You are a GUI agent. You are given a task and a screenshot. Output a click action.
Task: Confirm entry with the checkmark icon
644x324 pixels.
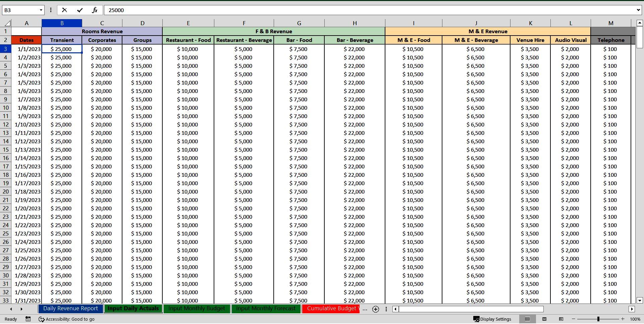point(80,10)
